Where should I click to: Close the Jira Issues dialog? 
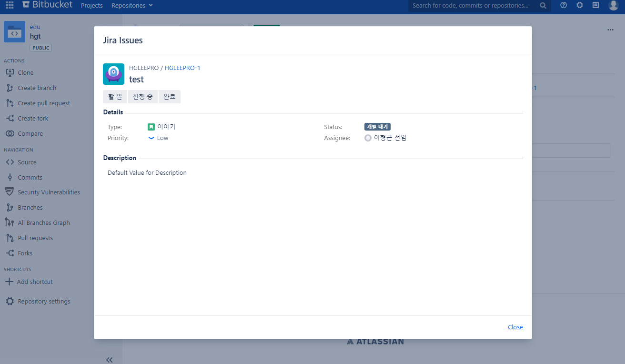pyautogui.click(x=515, y=327)
